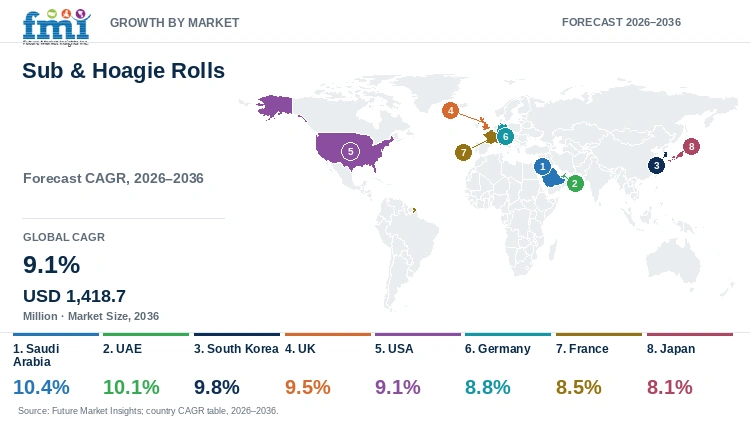750x421 pixels.
Task: Click the 8.1% value for Japan
Action: pyautogui.click(x=670, y=387)
